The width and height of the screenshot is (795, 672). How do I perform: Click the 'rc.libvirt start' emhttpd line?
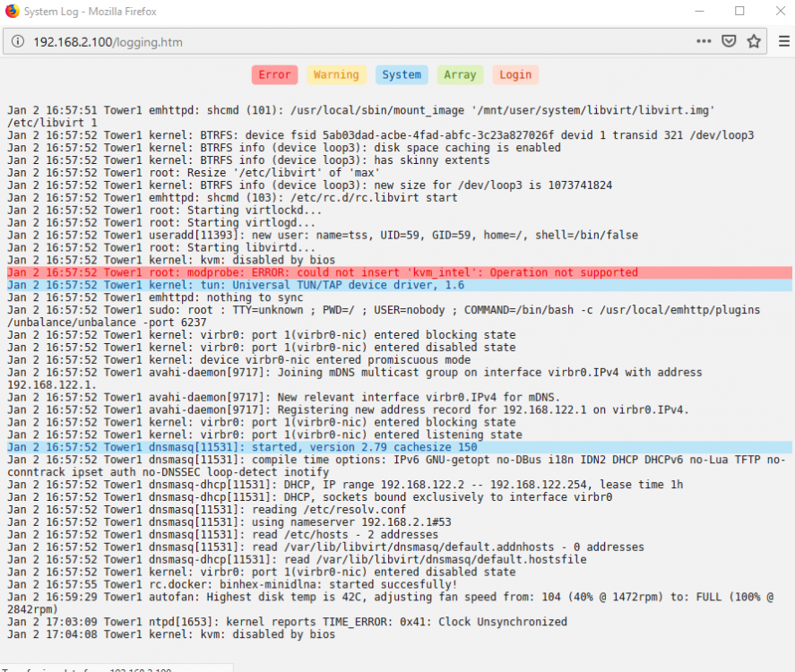pos(232,198)
